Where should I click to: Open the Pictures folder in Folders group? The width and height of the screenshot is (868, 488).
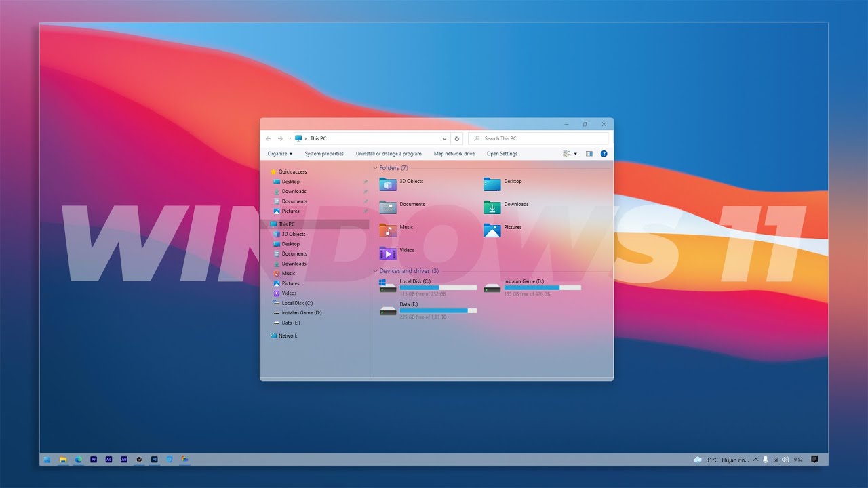(492, 230)
